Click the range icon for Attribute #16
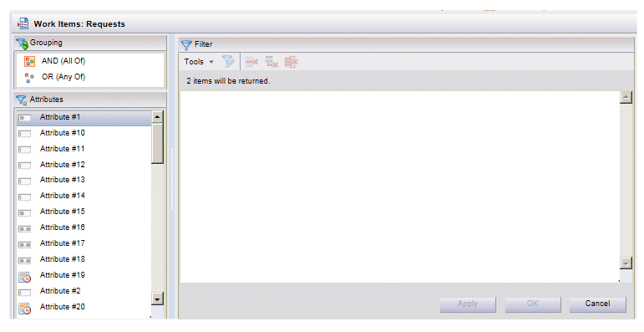Viewport: 644px width, 332px height. point(25,229)
